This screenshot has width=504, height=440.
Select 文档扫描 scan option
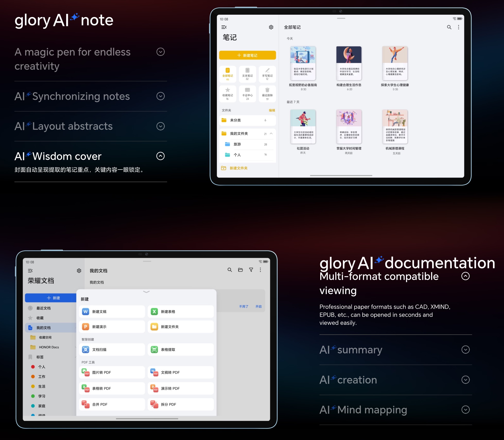pyautogui.click(x=112, y=350)
